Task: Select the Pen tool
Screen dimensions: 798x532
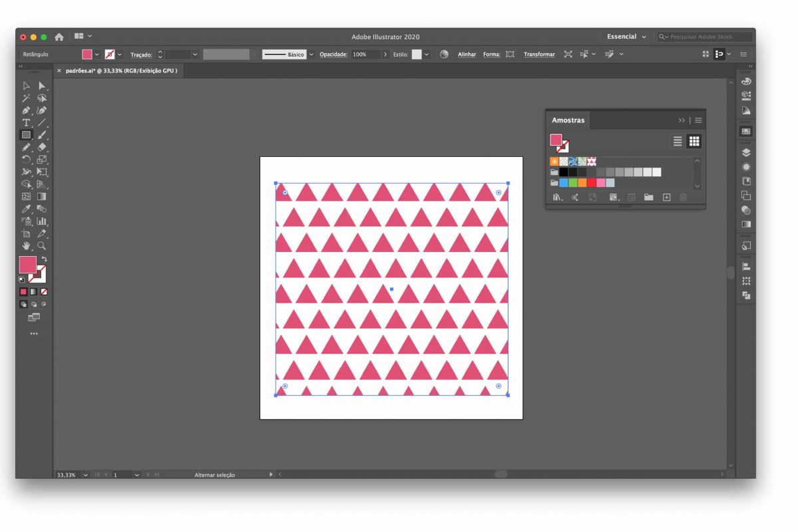Action: (x=26, y=110)
